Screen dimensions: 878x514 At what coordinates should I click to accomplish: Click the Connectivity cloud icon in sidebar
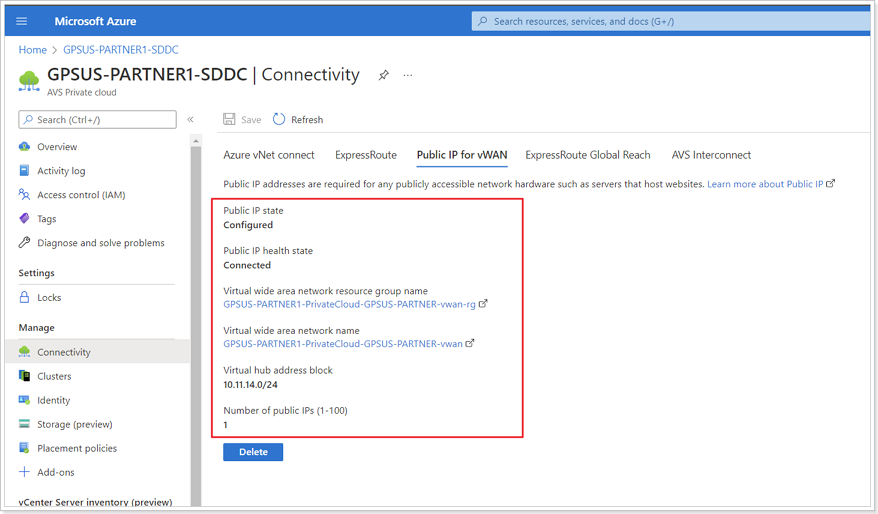point(24,352)
